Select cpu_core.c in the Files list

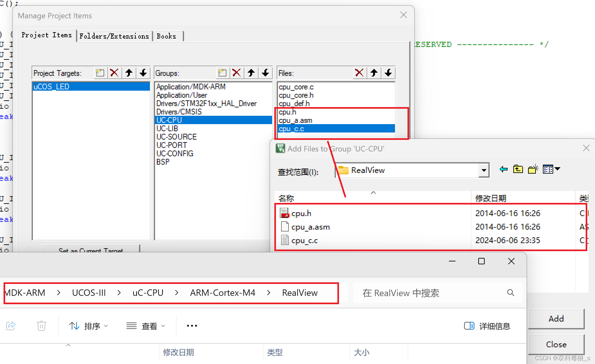tap(296, 87)
